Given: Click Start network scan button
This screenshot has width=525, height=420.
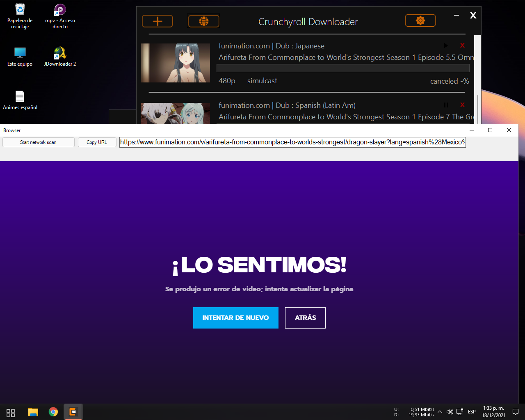Looking at the screenshot, I should pos(39,142).
